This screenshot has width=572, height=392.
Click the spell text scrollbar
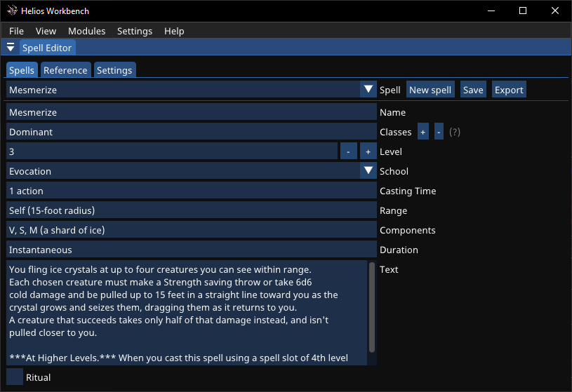pos(372,307)
